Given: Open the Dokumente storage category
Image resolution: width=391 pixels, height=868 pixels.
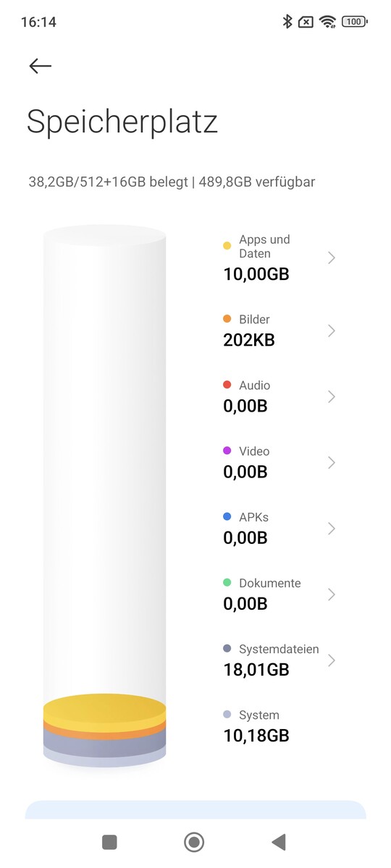Looking at the screenshot, I should [x=279, y=594].
